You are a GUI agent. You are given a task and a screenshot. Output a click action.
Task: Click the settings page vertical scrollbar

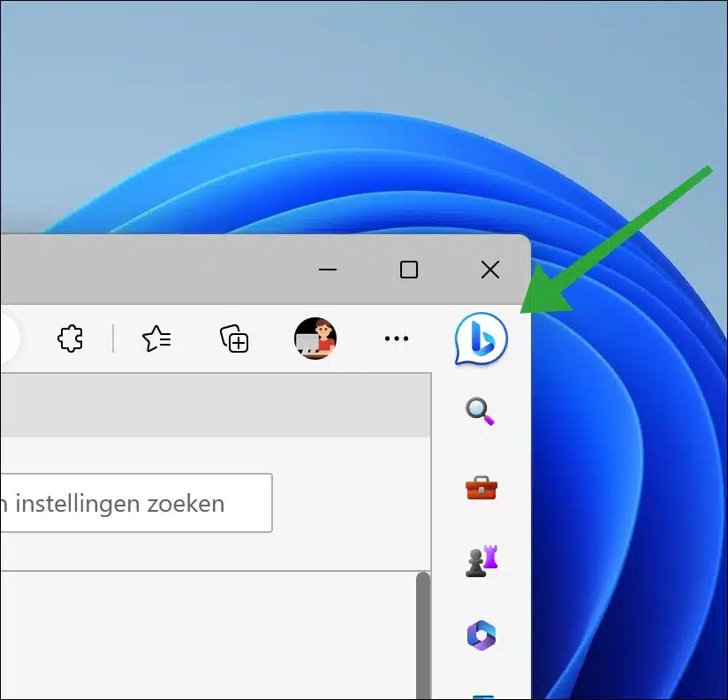pos(423,635)
